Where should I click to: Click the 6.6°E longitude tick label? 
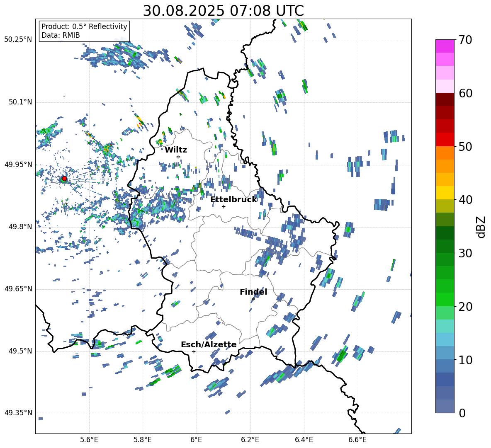357,440
